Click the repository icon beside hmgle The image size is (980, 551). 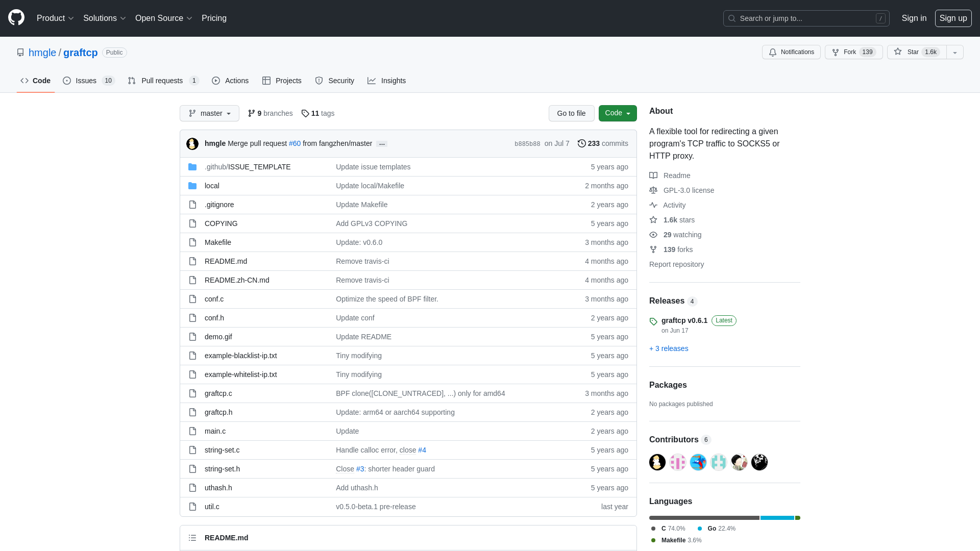[20, 53]
